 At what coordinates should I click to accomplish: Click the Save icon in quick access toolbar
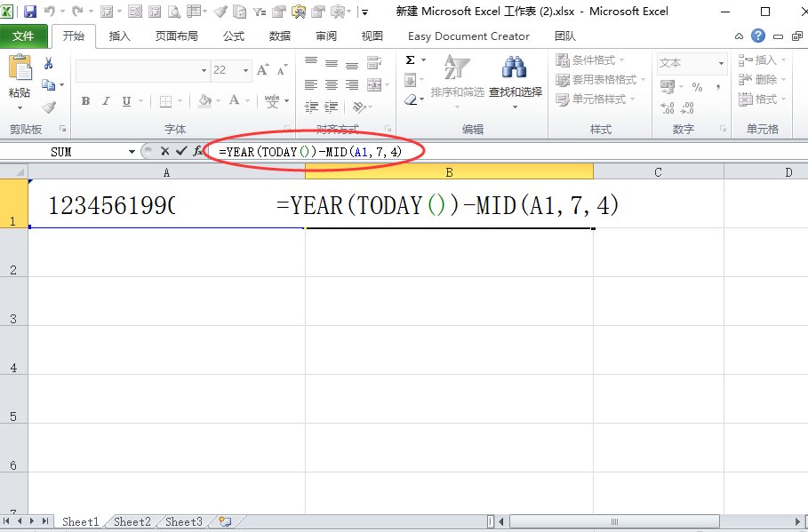(x=30, y=12)
